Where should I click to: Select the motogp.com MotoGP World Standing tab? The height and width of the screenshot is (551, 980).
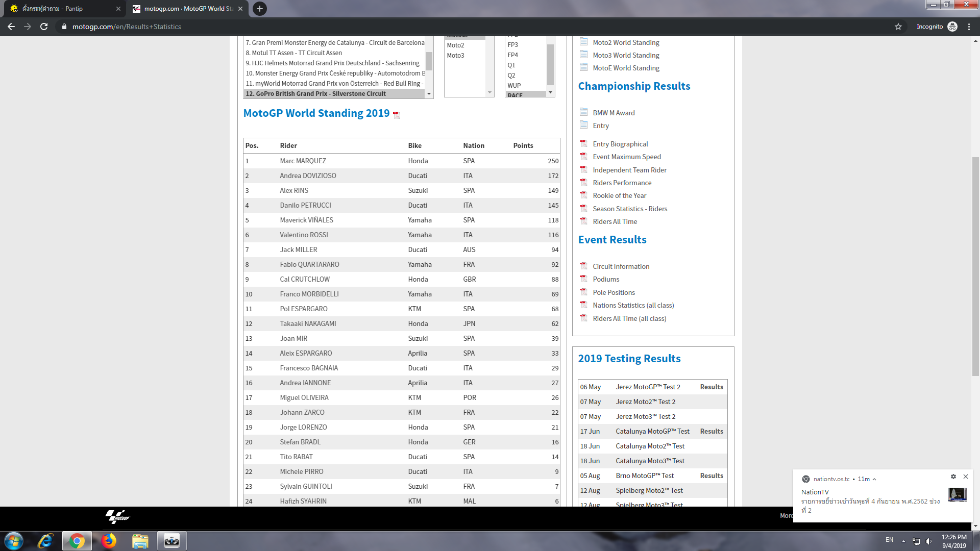pyautogui.click(x=187, y=9)
